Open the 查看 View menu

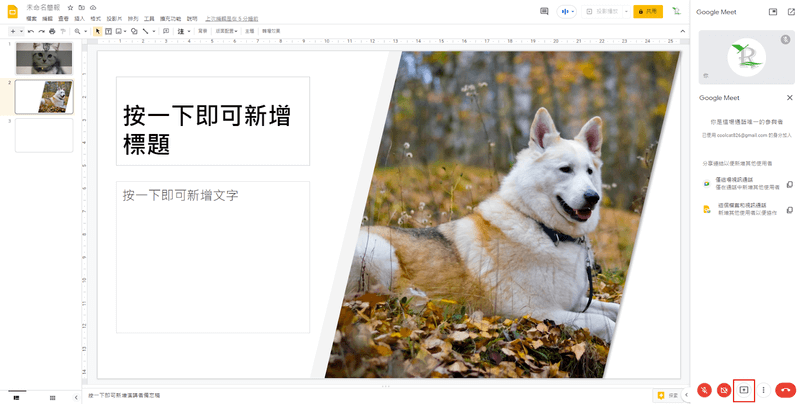(x=63, y=19)
